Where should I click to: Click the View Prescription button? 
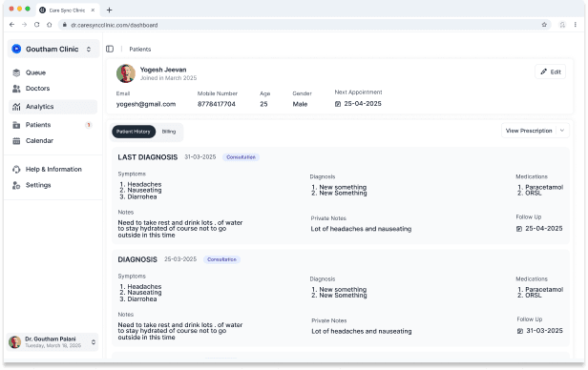529,131
